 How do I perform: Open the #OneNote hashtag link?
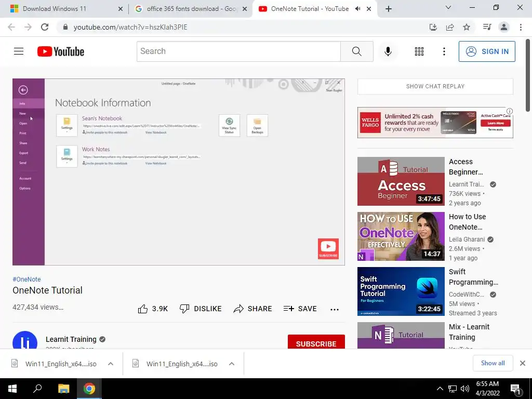(x=26, y=279)
